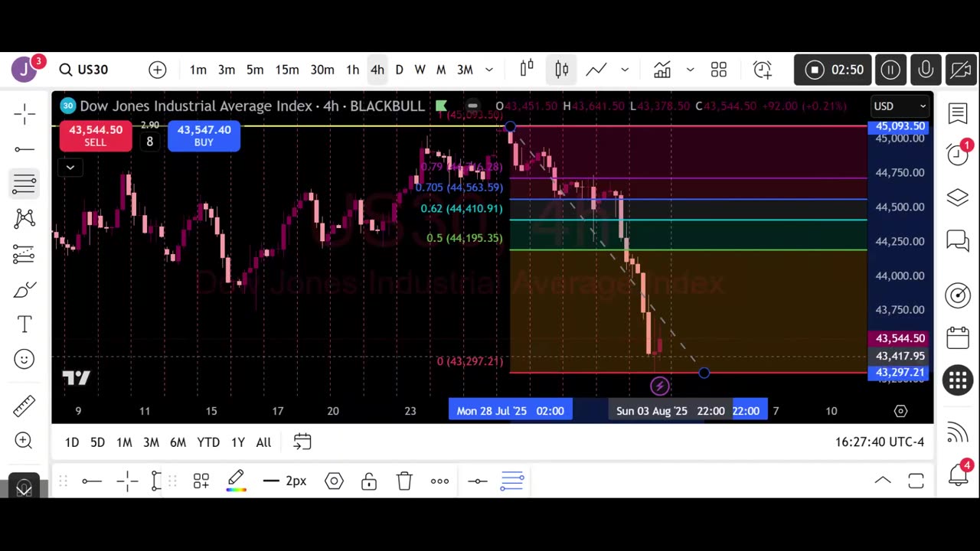
Task: Open the chats panel icon
Action: pos(958,241)
